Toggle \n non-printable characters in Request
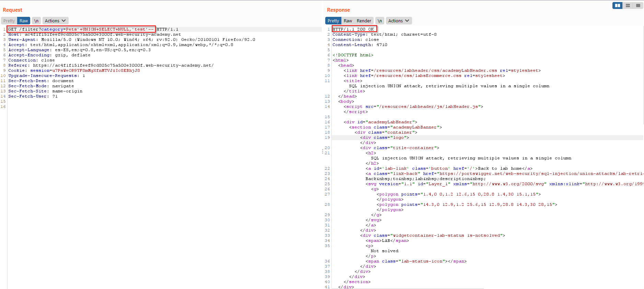The width and height of the screenshot is (644, 289). (36, 21)
